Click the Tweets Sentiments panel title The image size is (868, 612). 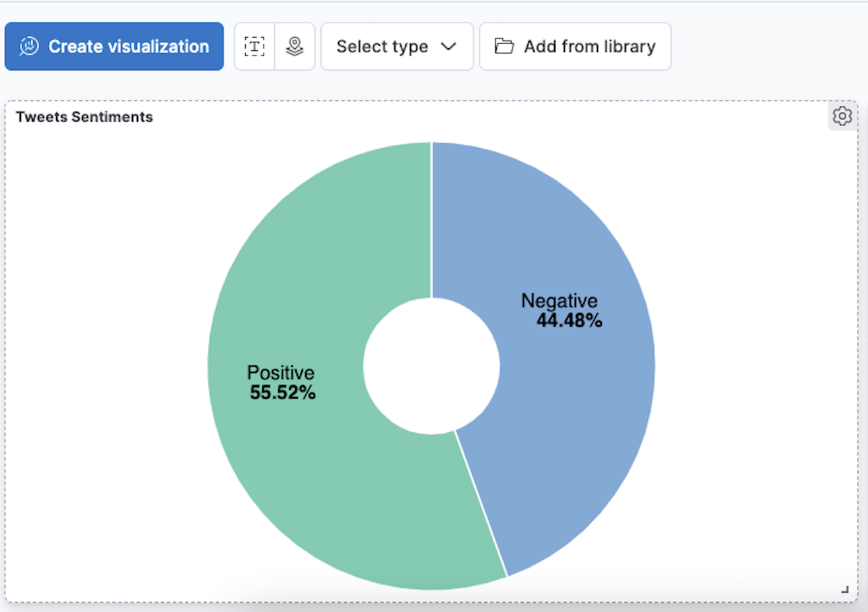(x=83, y=116)
